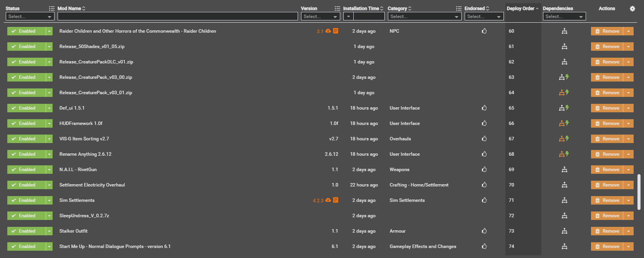
Task: Remove the Release_50Shades_v01_05.zip mod
Action: 607,47
